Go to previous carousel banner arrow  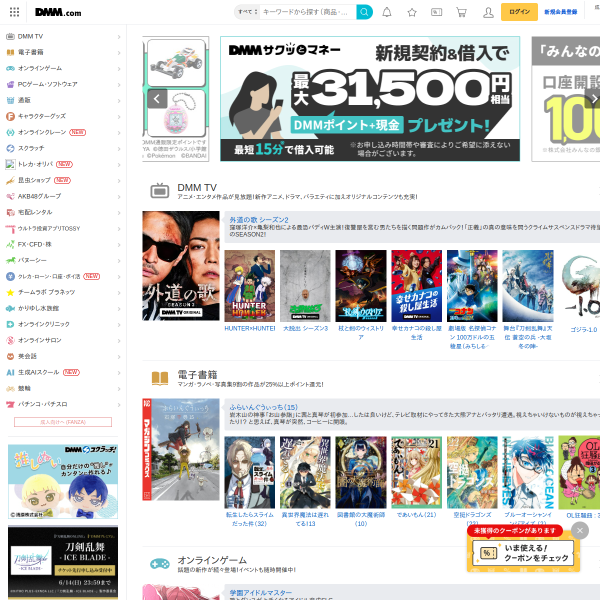[157, 99]
